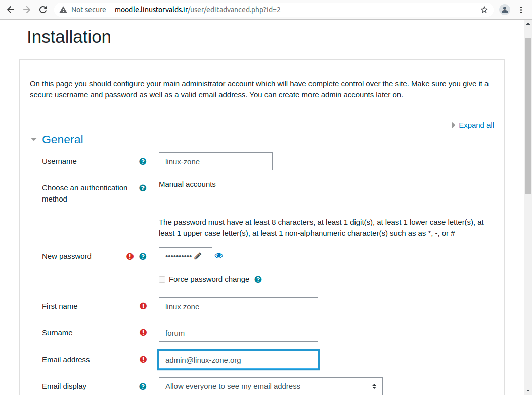Focus the Username field
Viewport: 532px width, 395px height.
click(x=215, y=161)
